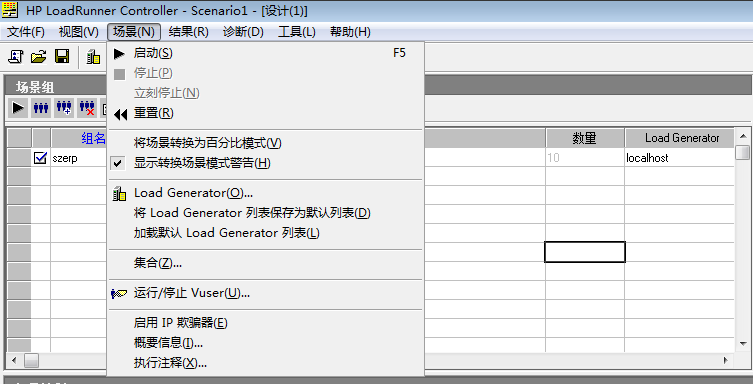Click the LoadRunner Controller icon in the title bar

(x=10, y=10)
